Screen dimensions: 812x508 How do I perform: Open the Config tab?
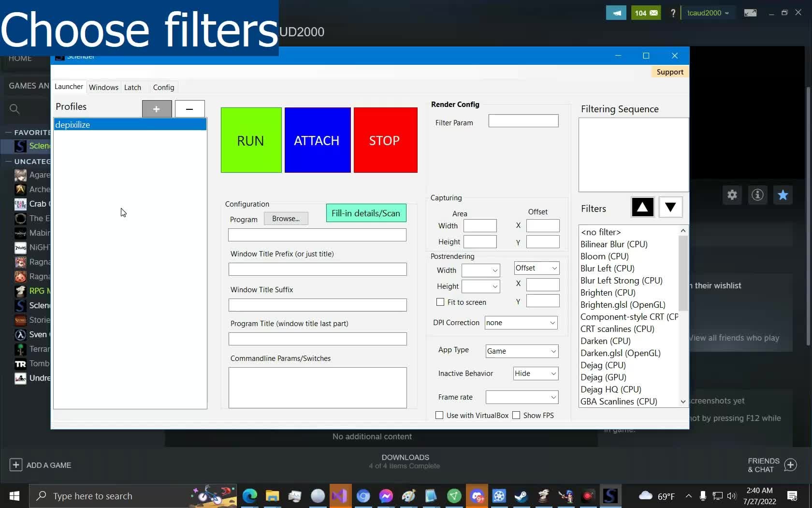[163, 88]
